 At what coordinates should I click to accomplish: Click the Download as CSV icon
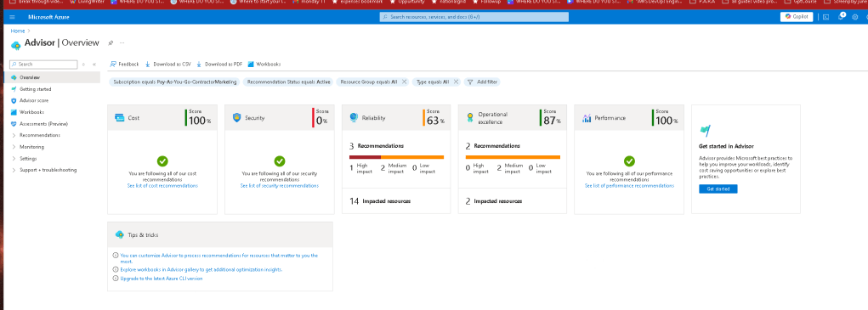(148, 64)
